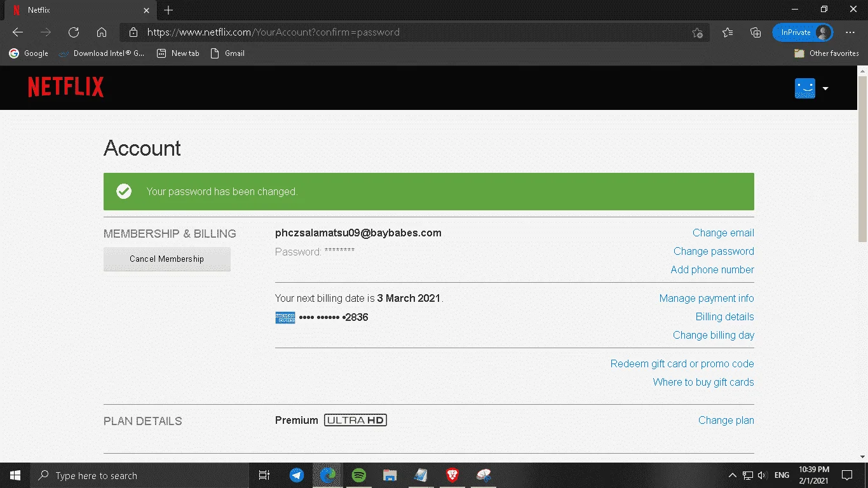Refresh the Netflix account page

pos(74,32)
